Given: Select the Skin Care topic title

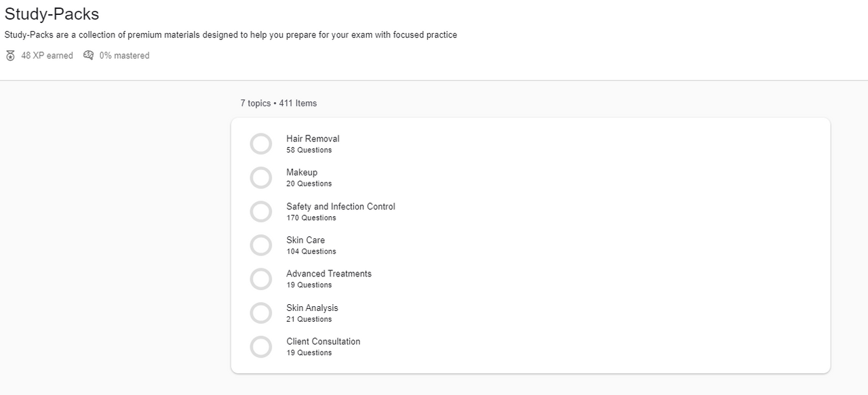Looking at the screenshot, I should [x=305, y=241].
